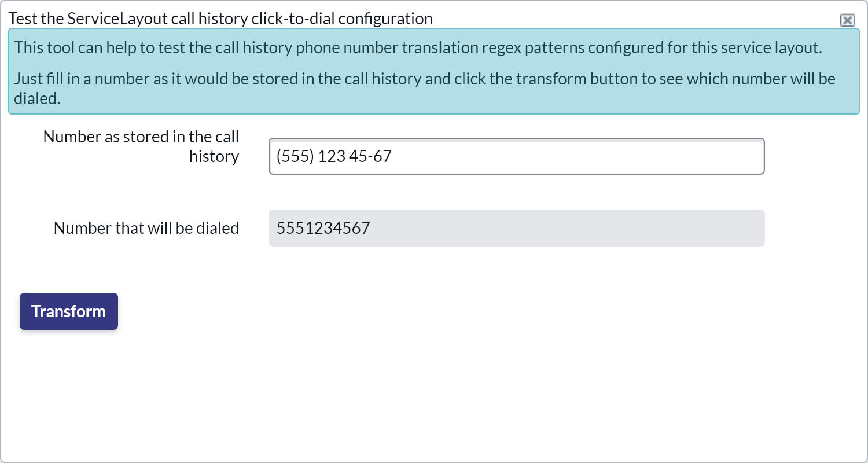The width and height of the screenshot is (868, 463).
Task: Click the 'Number that will be dialed' field
Action: (516, 228)
